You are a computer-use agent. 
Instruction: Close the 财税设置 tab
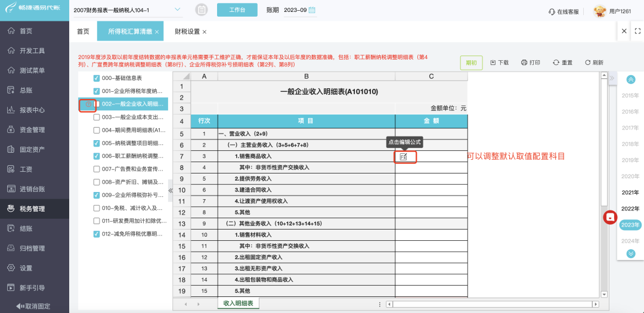tap(205, 32)
